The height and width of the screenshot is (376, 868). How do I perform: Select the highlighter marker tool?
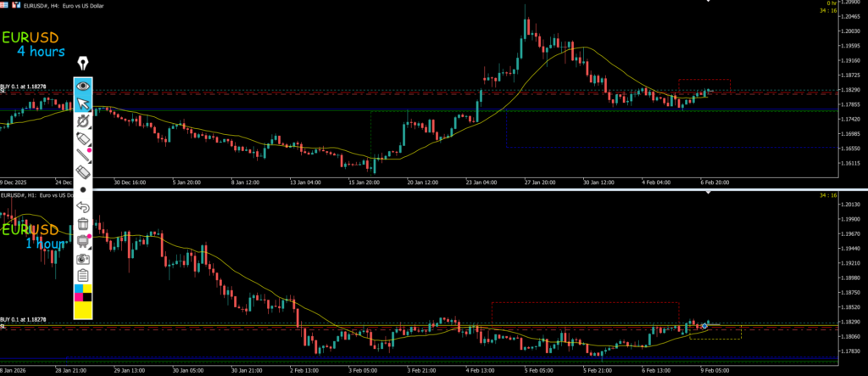coord(83,138)
